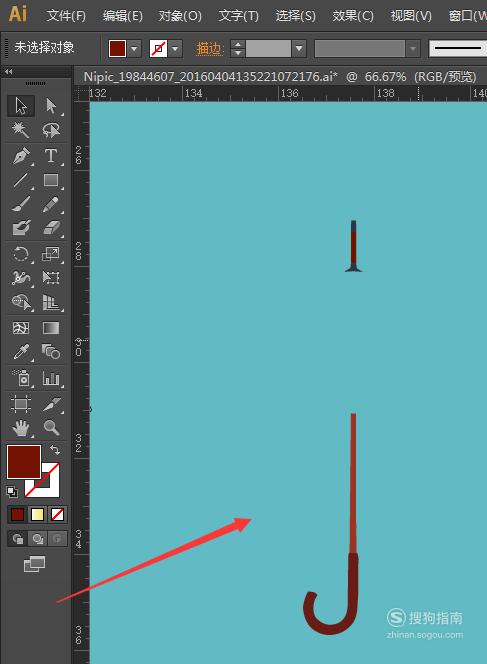Select the Line Segment tool

point(21,180)
